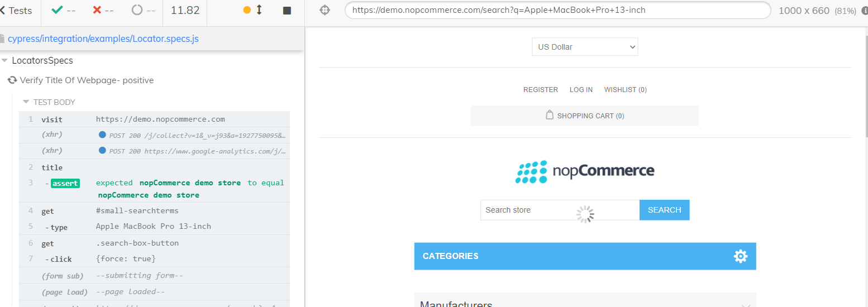Image resolution: width=868 pixels, height=307 pixels.
Task: Open the US Dollar currency dropdown
Action: click(585, 47)
